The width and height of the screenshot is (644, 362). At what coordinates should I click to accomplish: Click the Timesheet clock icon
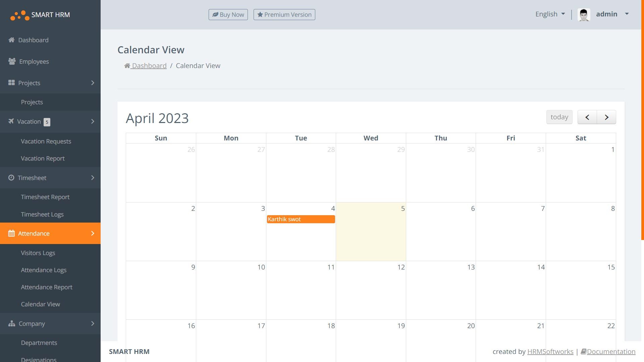click(x=11, y=178)
